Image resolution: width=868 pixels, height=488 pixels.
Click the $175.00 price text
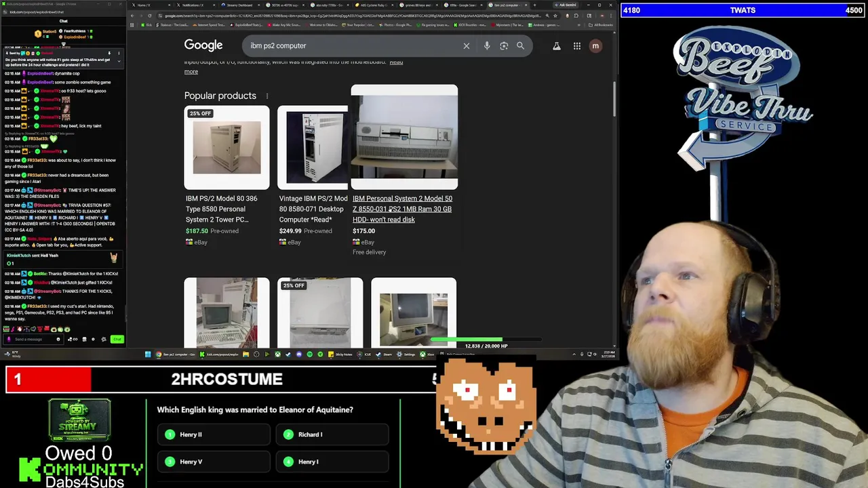pyautogui.click(x=363, y=230)
